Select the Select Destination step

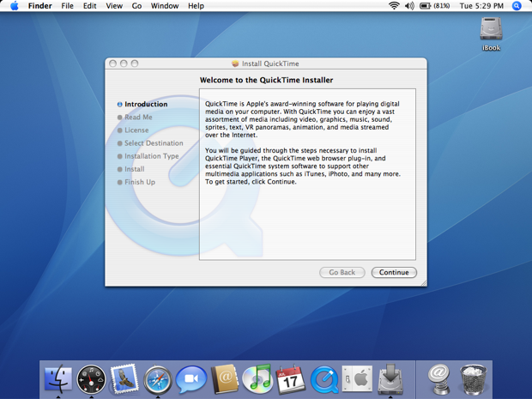pos(150,143)
